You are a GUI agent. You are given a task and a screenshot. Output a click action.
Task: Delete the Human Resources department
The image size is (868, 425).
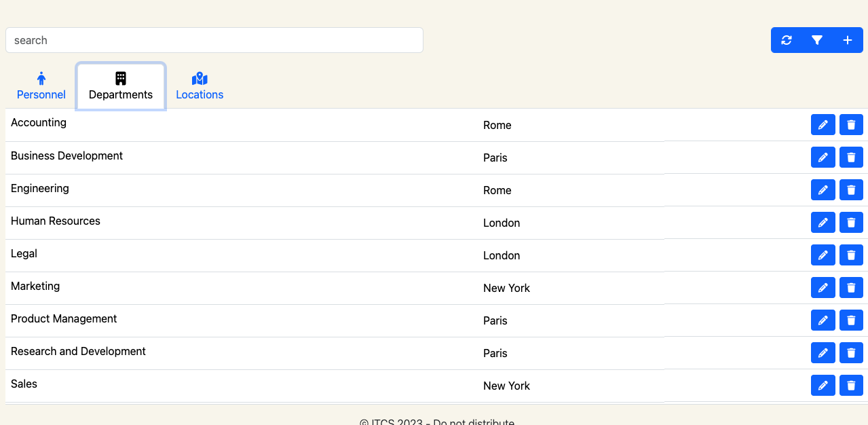(x=851, y=223)
